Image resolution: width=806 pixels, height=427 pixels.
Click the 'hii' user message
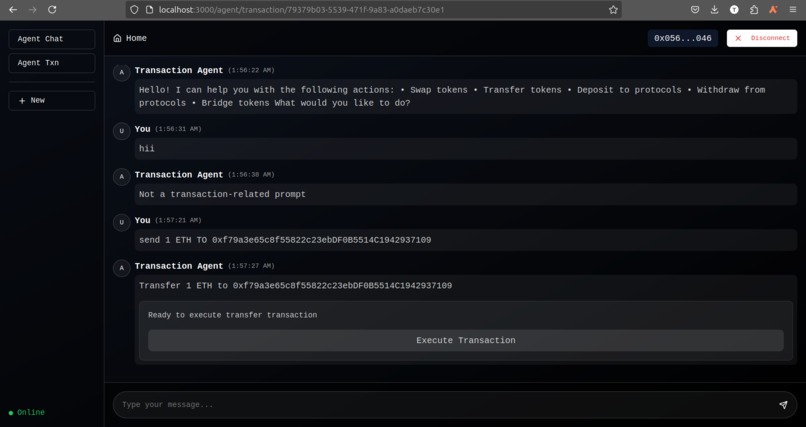click(466, 148)
